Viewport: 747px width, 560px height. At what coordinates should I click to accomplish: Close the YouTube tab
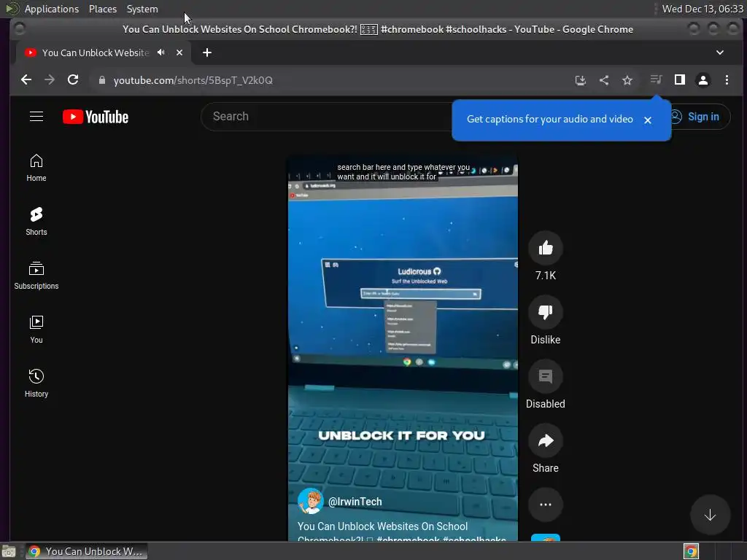pos(179,52)
